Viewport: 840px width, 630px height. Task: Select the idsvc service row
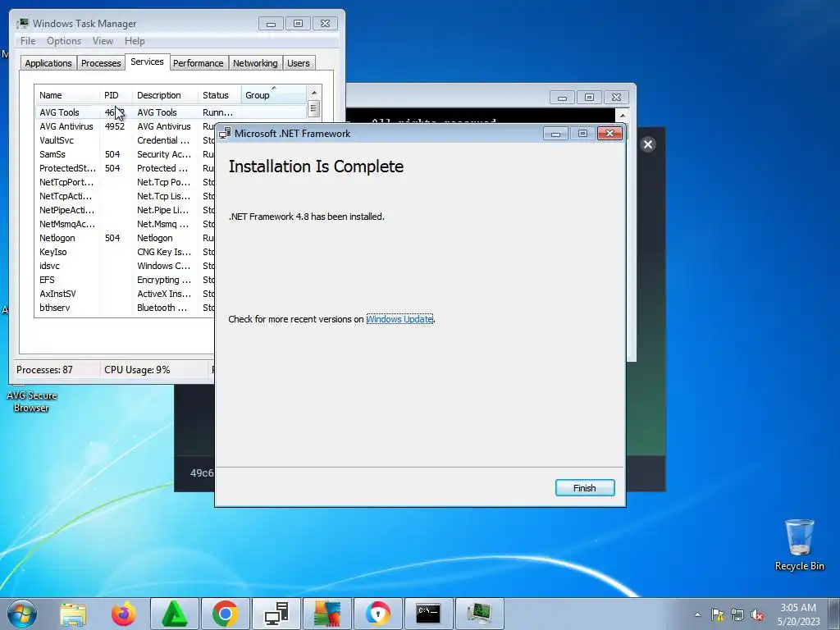(x=125, y=266)
